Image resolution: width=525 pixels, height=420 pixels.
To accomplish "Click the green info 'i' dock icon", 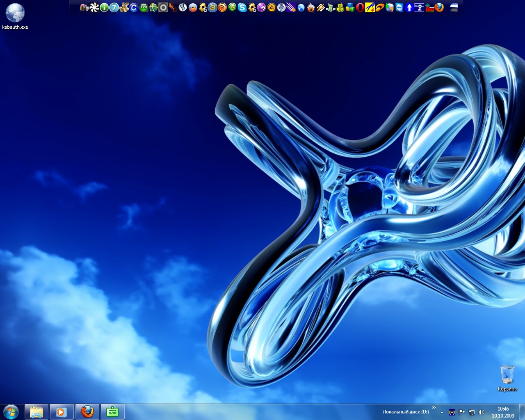I will [104, 7].
